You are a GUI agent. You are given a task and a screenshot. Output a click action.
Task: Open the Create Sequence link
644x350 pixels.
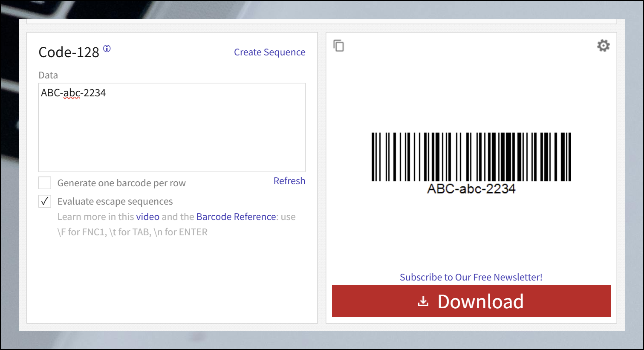[x=270, y=52]
